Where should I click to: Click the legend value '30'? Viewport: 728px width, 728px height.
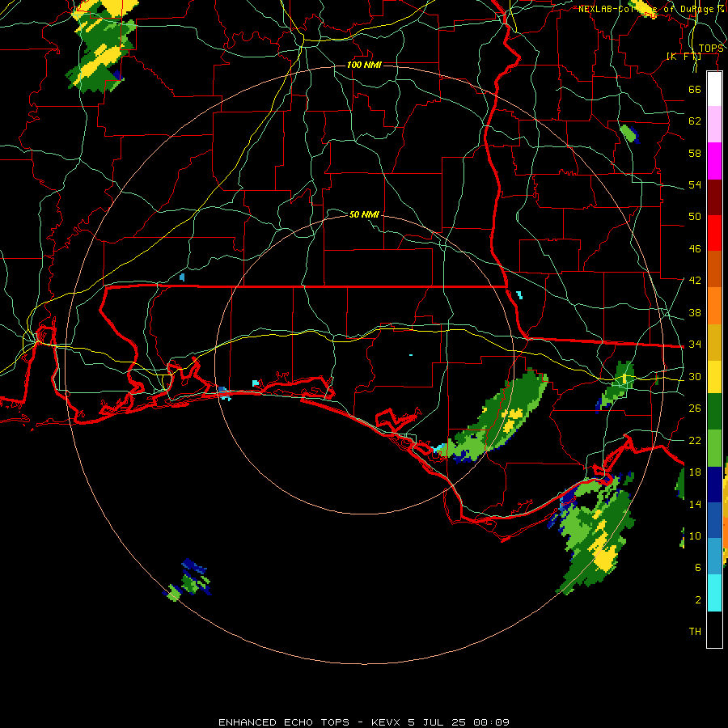click(x=695, y=376)
